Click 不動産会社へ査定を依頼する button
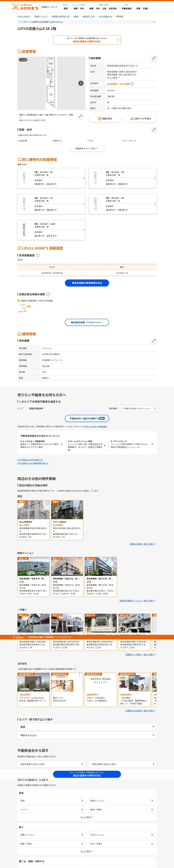This screenshot has width=174, height=868. [x=87, y=419]
